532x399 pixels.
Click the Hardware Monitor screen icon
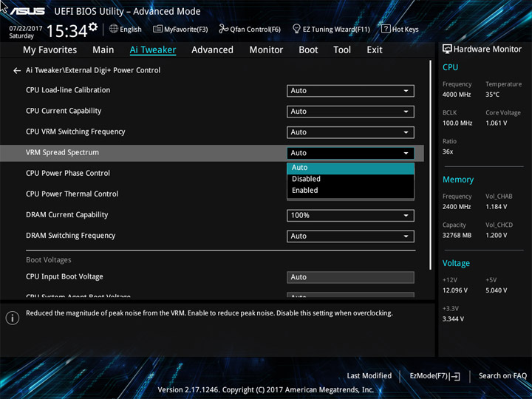pos(447,50)
